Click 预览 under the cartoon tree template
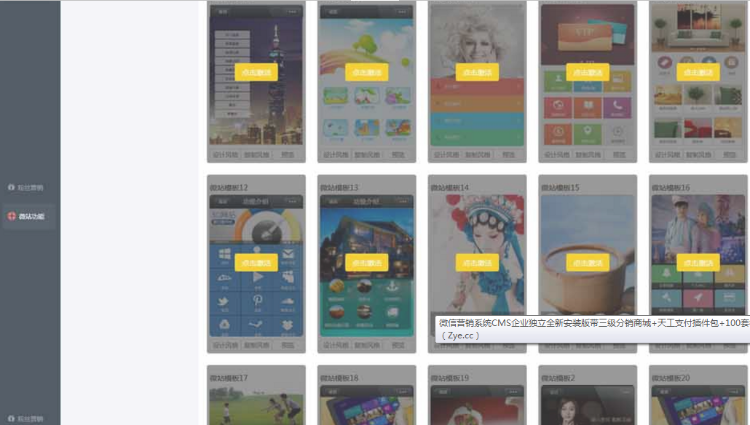Screen dimensions: 750x425 tap(398, 154)
